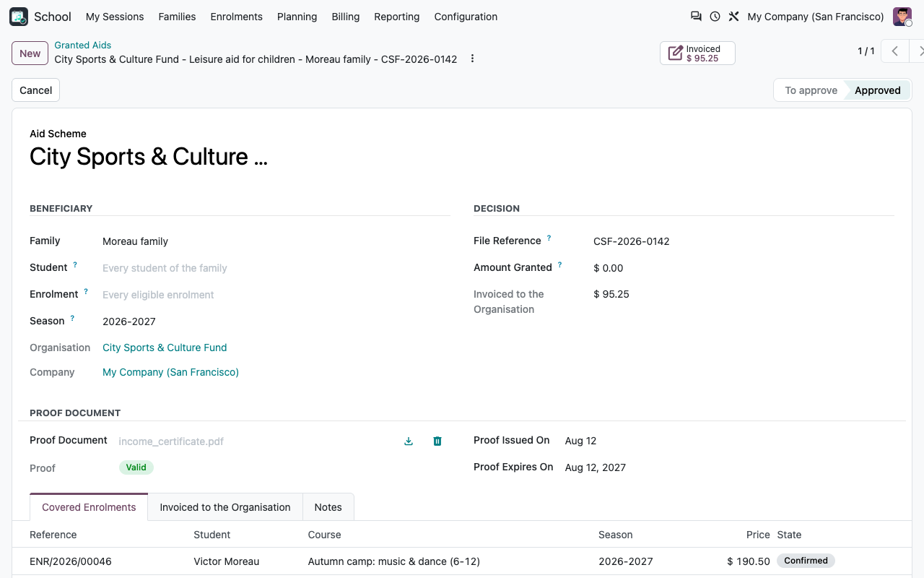Open City Sports & Culture Fund organisation link
The image size is (924, 578).
click(165, 348)
